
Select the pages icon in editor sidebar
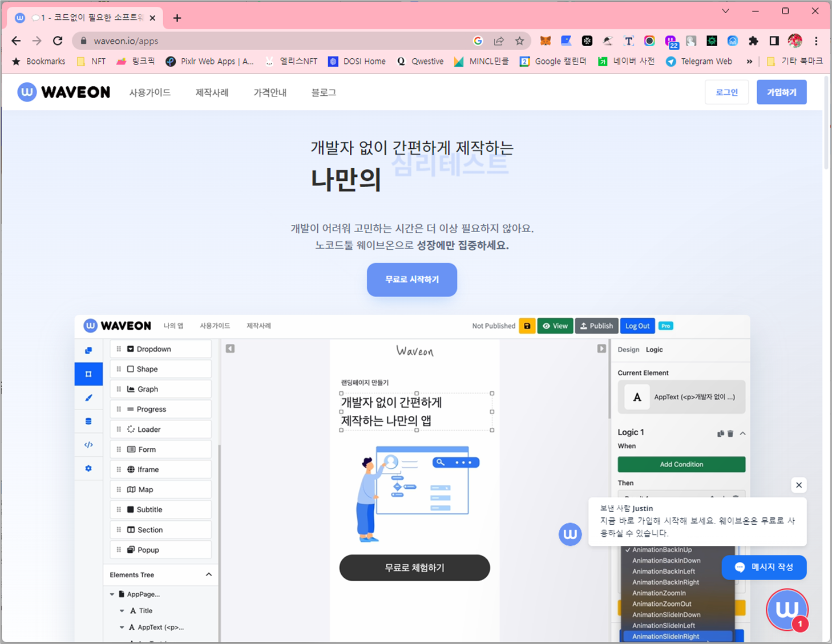tap(88, 350)
